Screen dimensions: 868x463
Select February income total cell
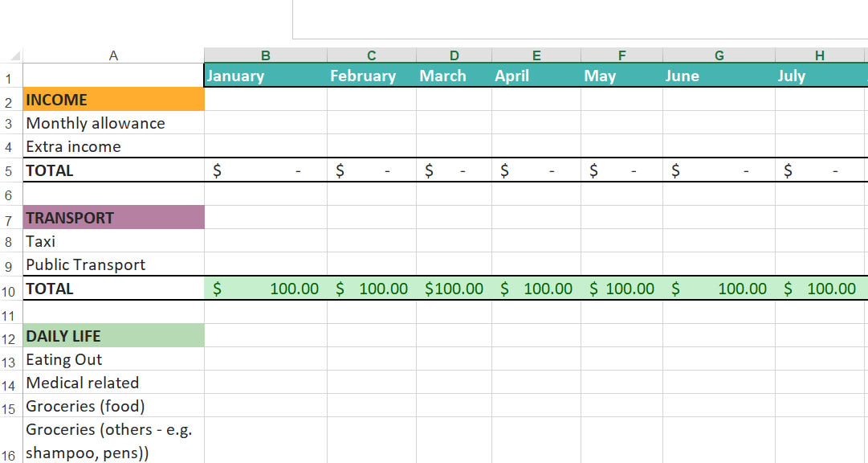pos(372,170)
